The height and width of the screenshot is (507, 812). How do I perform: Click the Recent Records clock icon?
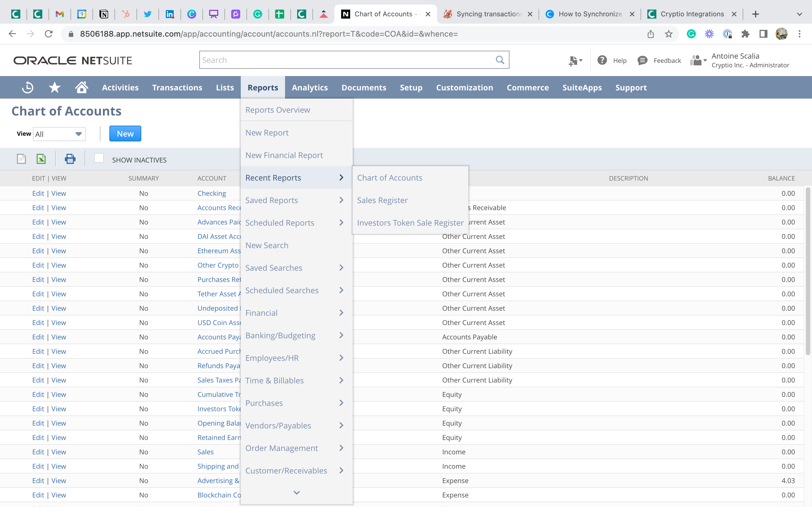click(x=28, y=88)
